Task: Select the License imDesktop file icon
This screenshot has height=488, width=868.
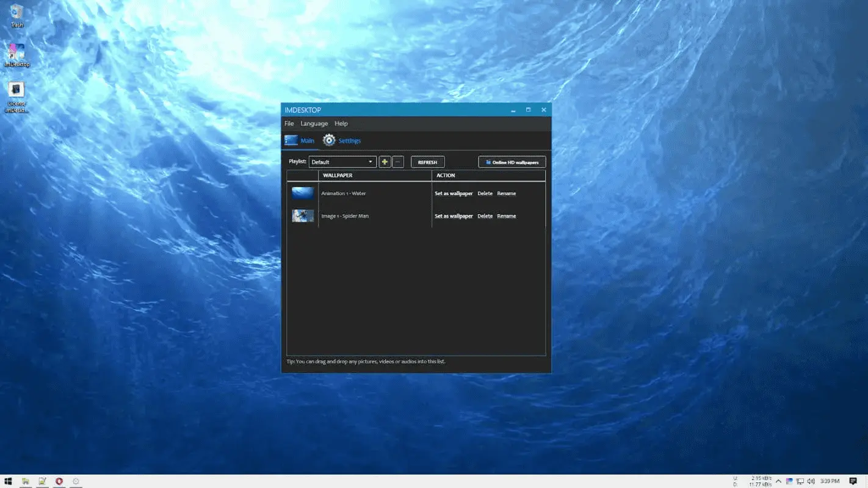Action: [x=16, y=98]
